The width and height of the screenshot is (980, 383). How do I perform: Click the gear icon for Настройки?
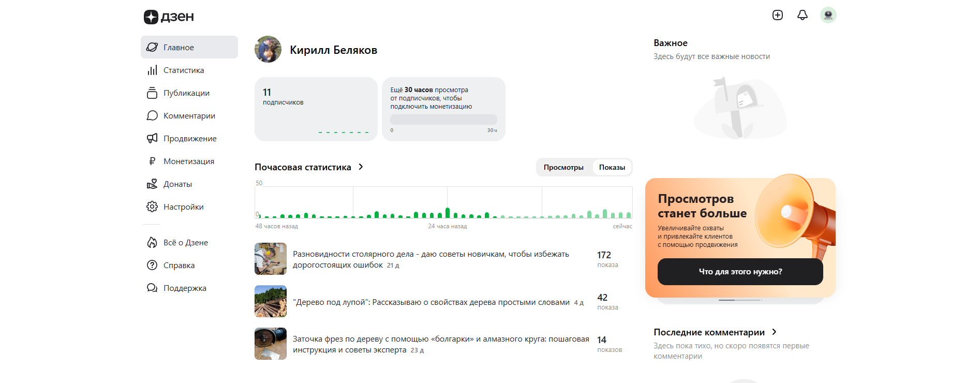[152, 207]
